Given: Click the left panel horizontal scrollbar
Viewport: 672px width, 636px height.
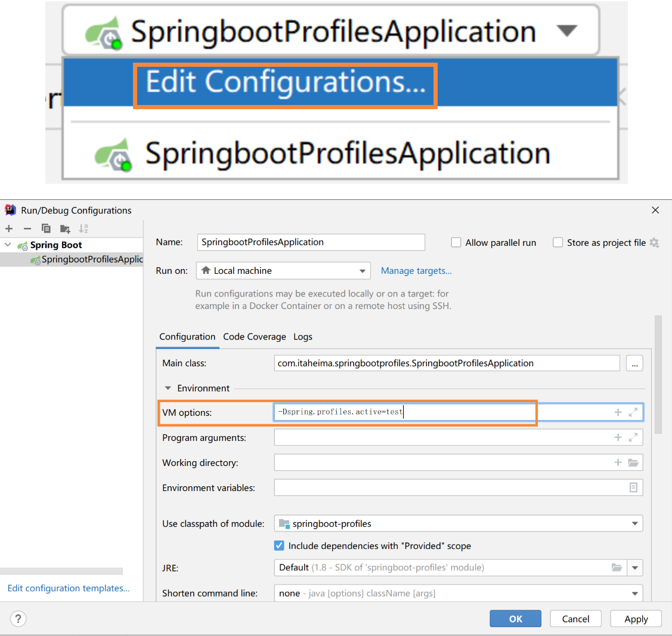Looking at the screenshot, I should [x=61, y=571].
